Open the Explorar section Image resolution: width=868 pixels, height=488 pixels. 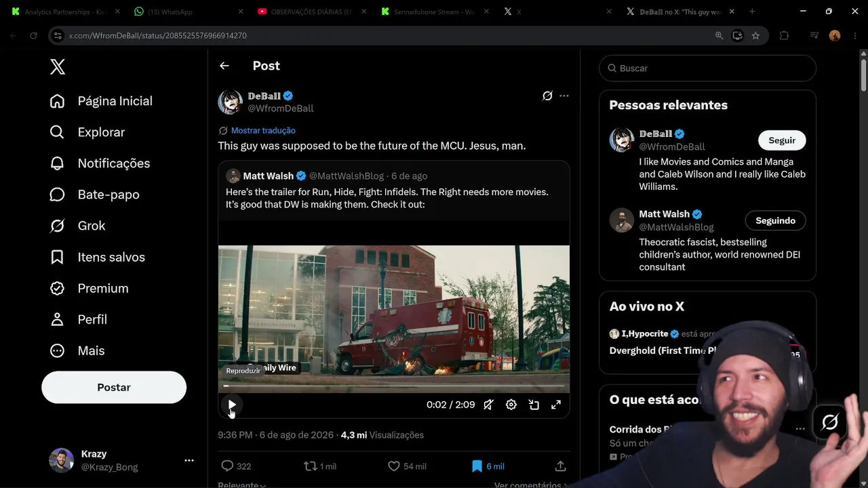(x=87, y=132)
